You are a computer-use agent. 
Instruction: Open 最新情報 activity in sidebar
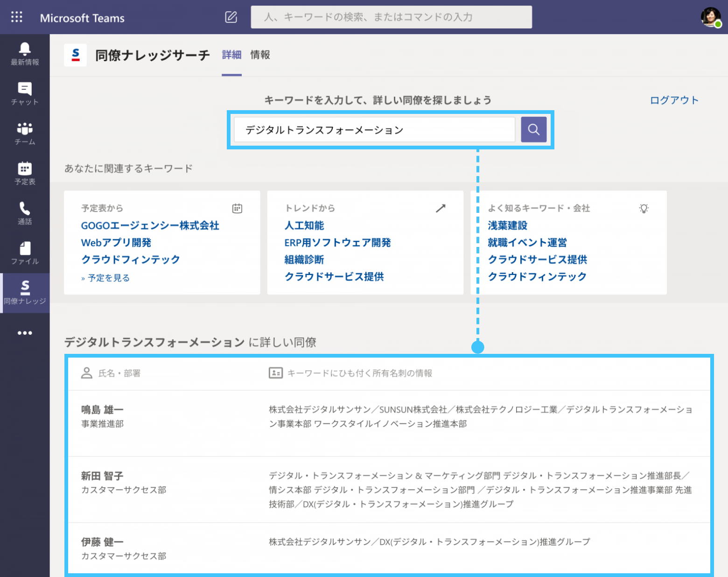tap(25, 54)
